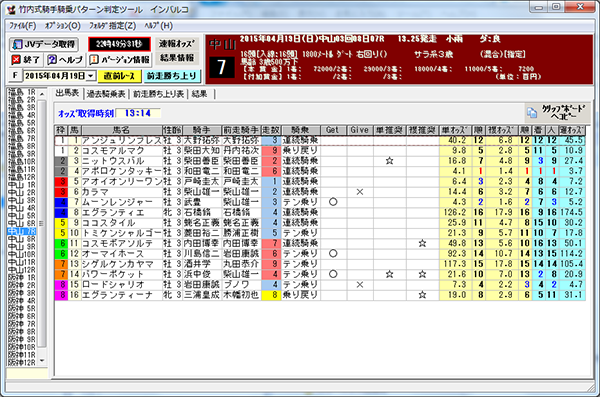Click the F button beside date
Viewport: 600px width, 397px height.
coord(15,75)
